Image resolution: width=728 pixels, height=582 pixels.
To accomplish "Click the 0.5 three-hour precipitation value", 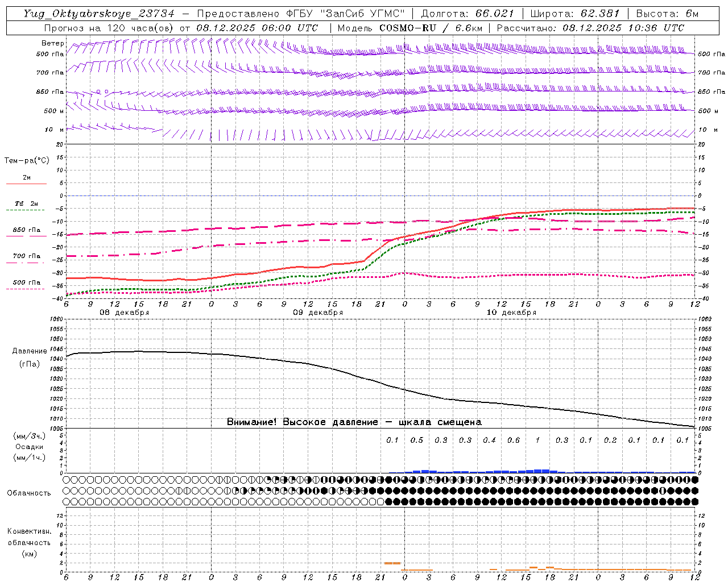I will tap(417, 440).
